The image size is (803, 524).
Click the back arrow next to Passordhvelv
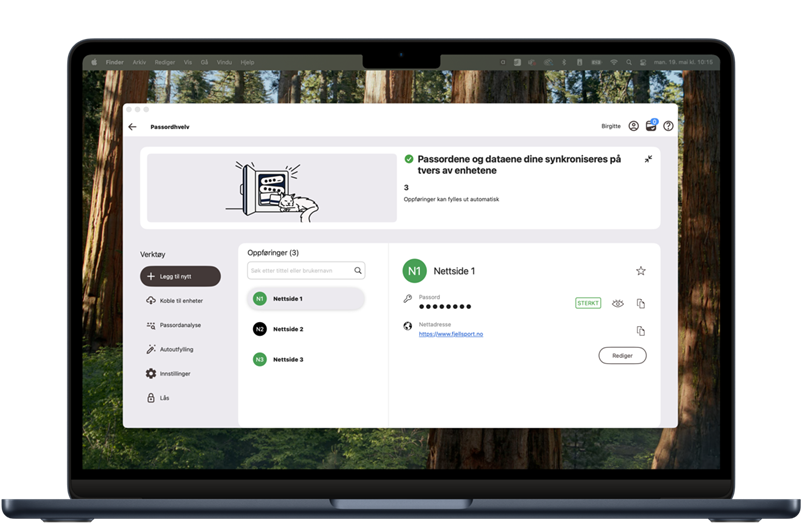(132, 127)
